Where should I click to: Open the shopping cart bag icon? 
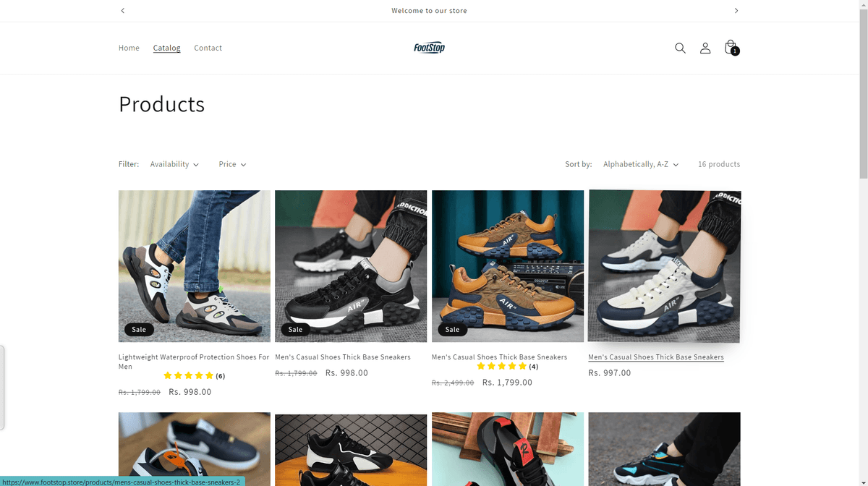pyautogui.click(x=731, y=47)
